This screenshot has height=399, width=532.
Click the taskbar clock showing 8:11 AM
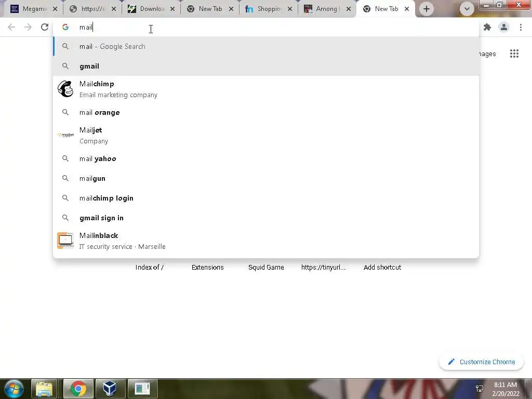506,389
